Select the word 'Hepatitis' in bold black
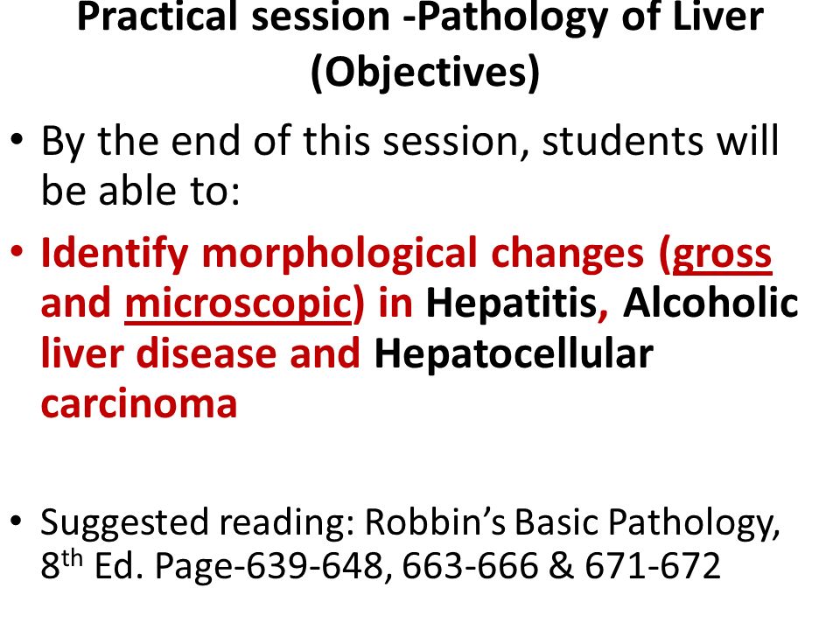This screenshot has width=840, height=630. pyautogui.click(x=512, y=304)
